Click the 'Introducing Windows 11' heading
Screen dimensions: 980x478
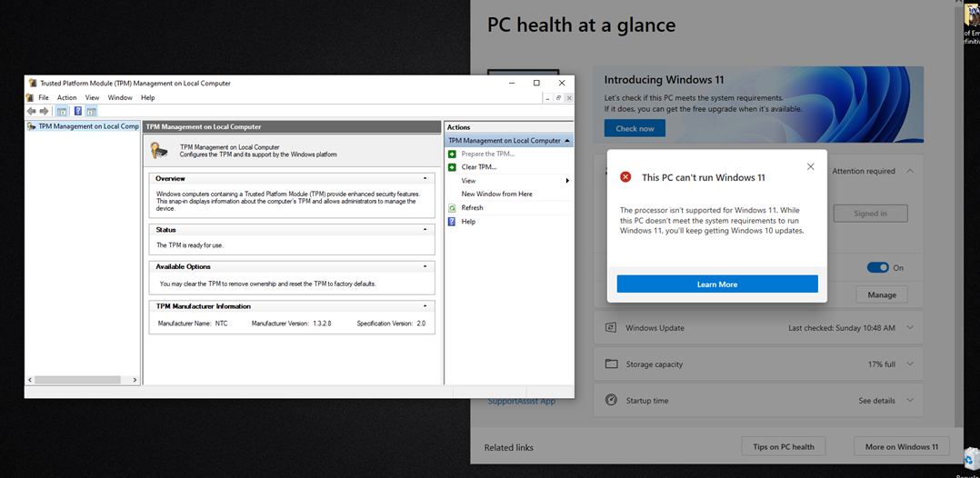coord(664,80)
